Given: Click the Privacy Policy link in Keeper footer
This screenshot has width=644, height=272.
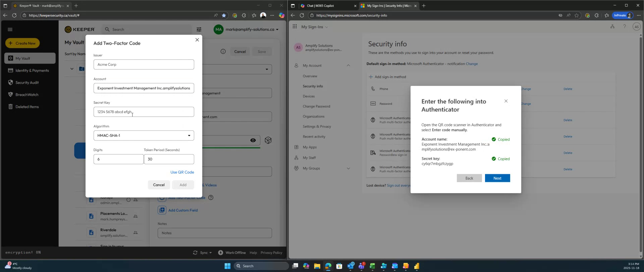Looking at the screenshot, I should pos(271,253).
